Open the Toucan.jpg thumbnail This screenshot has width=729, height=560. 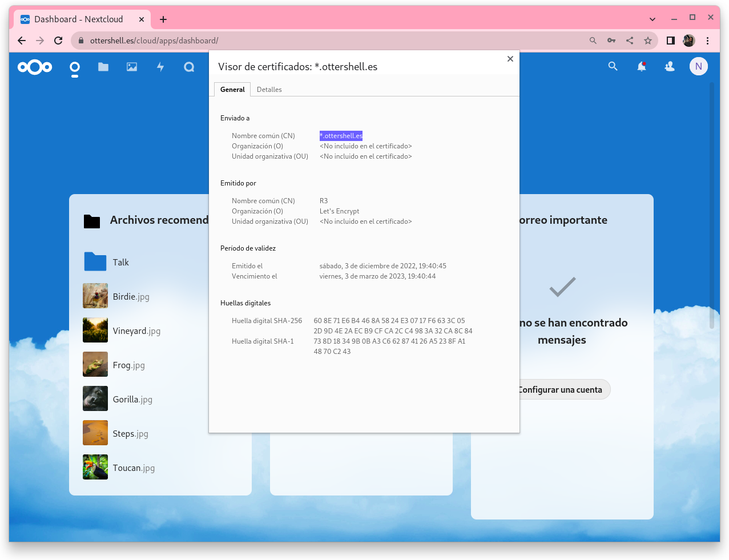click(95, 468)
